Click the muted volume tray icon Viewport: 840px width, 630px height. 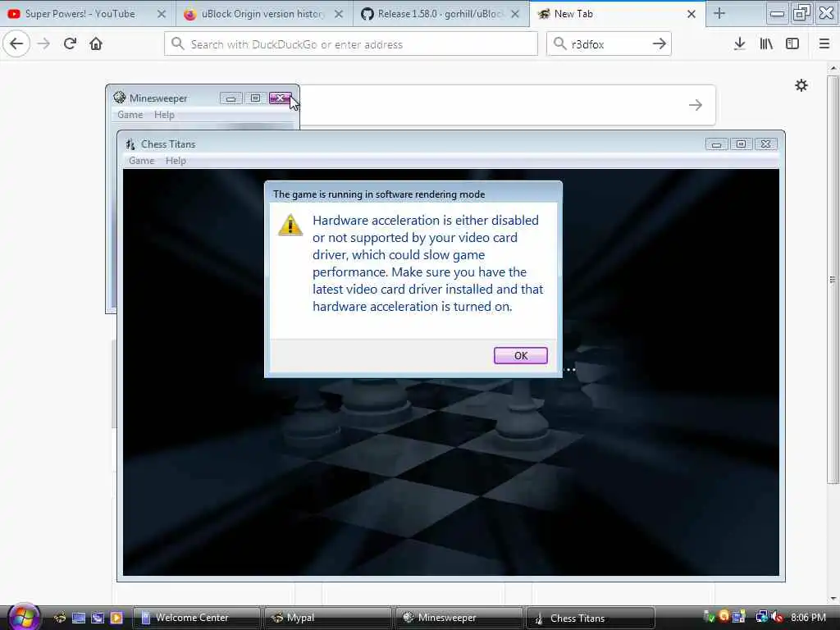pyautogui.click(x=778, y=617)
